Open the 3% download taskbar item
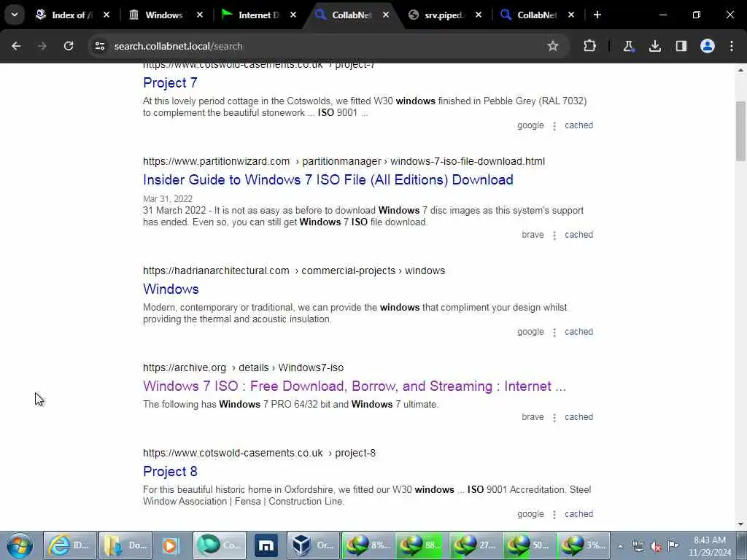Viewport: 747px width, 560px height. click(584, 545)
